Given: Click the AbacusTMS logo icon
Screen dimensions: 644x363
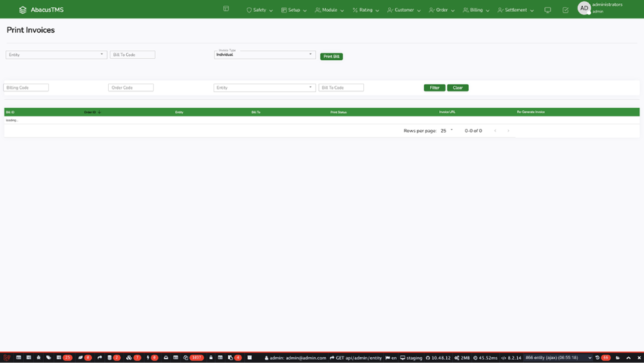Looking at the screenshot, I should 23,10.
